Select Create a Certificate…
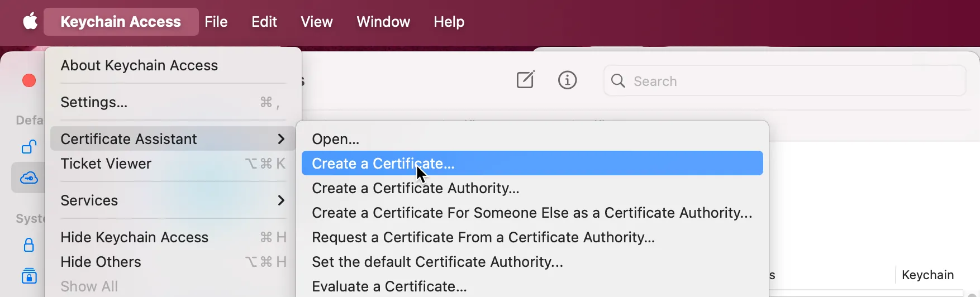Screen dimensions: 980x297 click(x=532, y=163)
